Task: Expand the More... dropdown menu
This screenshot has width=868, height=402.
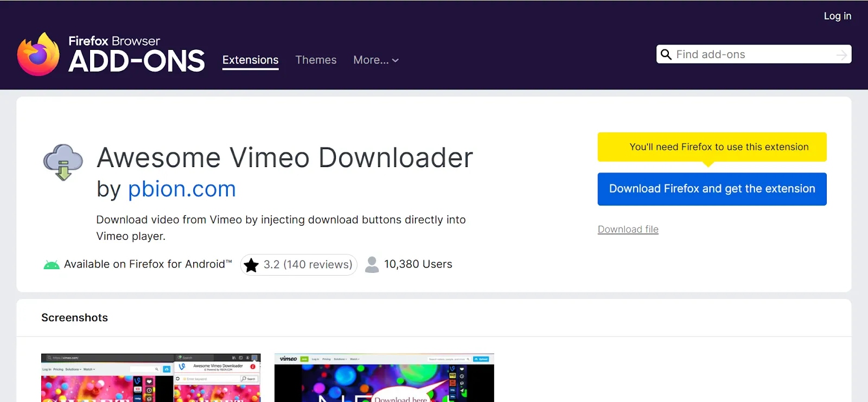Action: coord(376,60)
